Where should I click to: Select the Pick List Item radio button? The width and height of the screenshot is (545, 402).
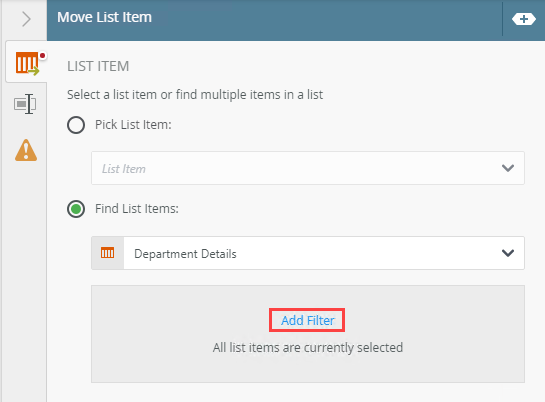76,125
